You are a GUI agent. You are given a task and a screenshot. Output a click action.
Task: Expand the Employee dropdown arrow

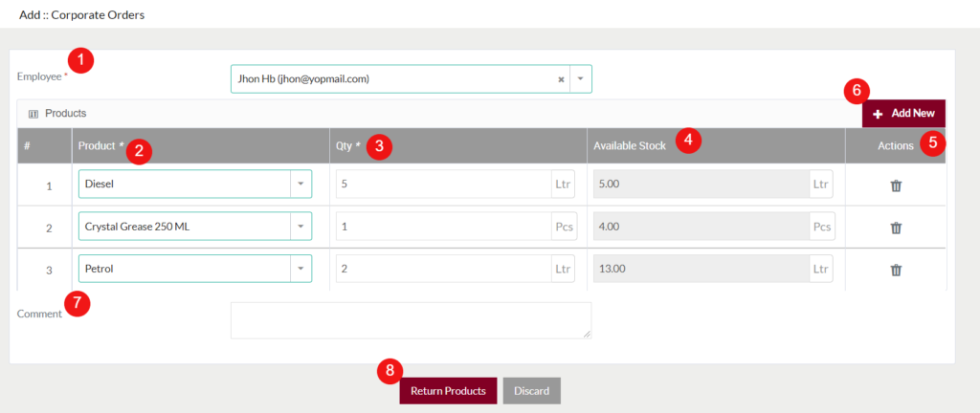(581, 79)
